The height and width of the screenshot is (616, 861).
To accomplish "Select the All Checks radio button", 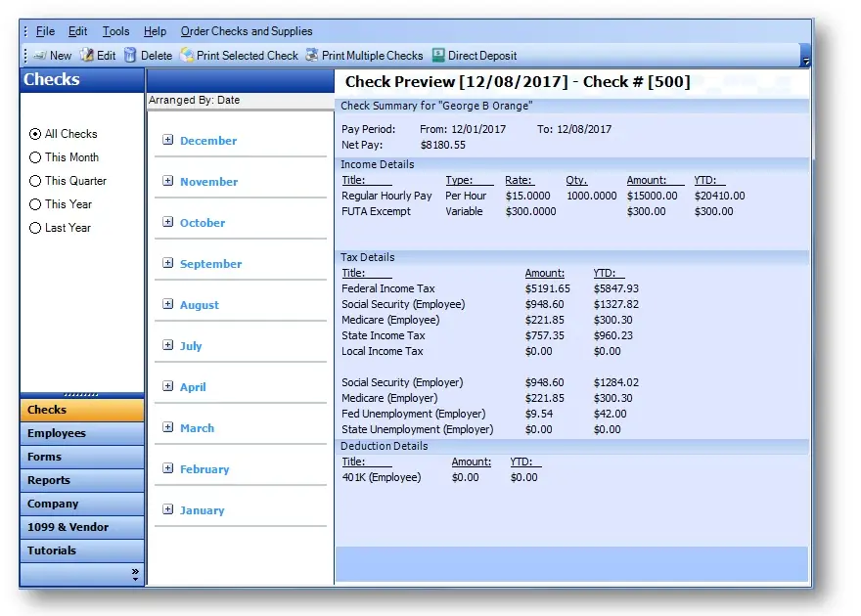I will click(35, 134).
